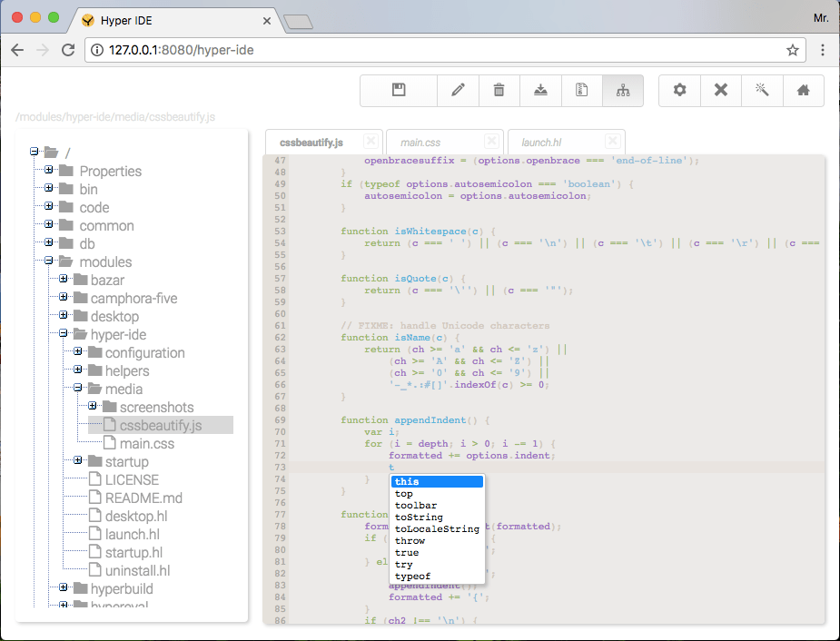Select the pencil edit icon in the toolbar
This screenshot has width=840, height=641.
click(458, 90)
